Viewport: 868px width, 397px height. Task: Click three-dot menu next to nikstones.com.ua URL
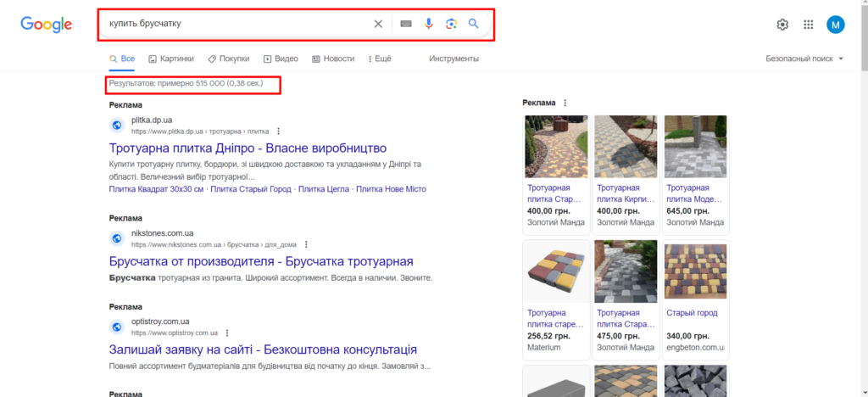306,244
